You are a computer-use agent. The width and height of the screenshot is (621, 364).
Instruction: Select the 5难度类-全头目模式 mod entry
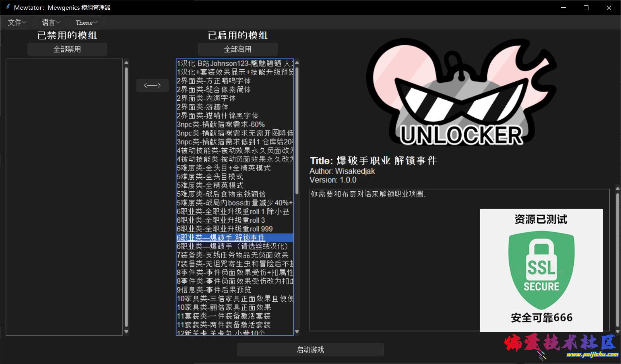(x=210, y=177)
